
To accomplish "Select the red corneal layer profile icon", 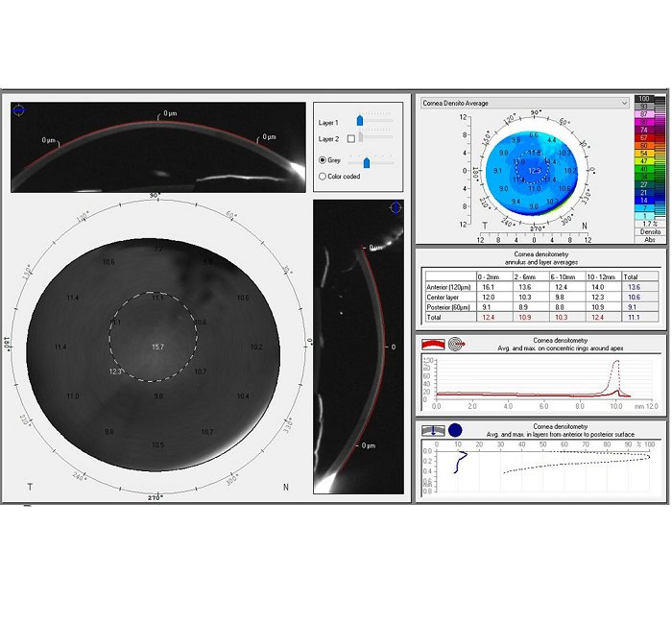I will point(434,341).
